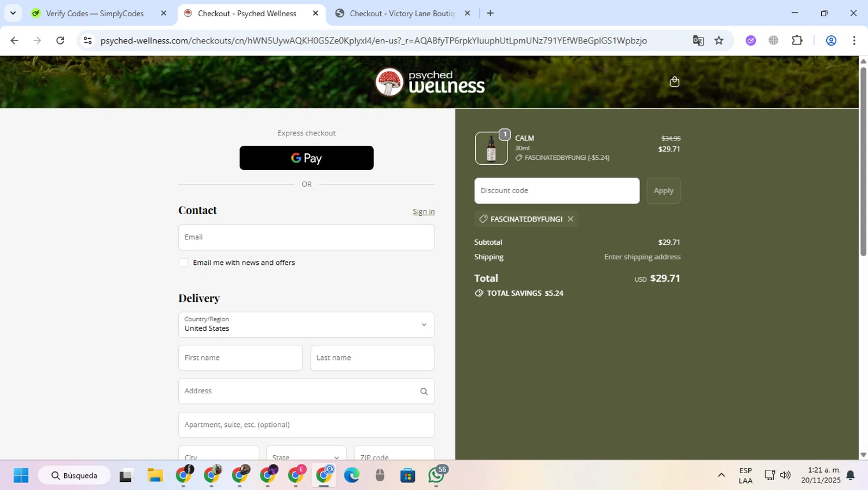Focus the First name field
Viewport: 868px width, 490px height.
(241, 358)
